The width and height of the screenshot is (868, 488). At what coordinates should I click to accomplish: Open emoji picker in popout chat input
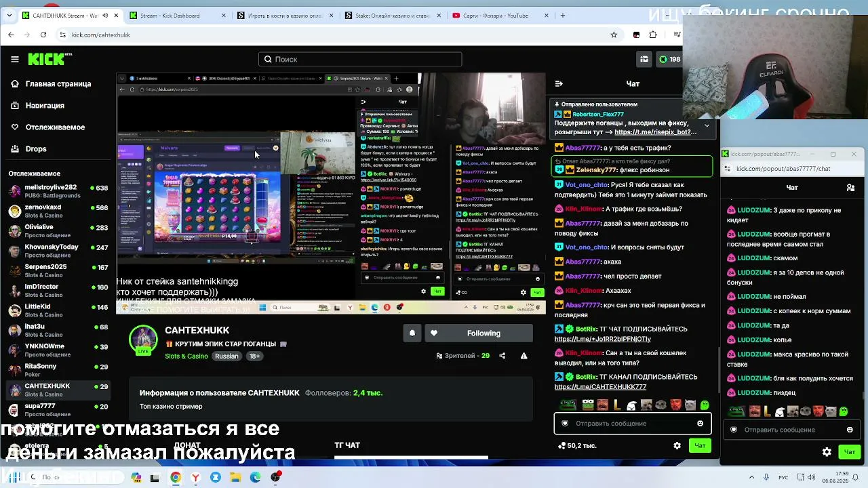point(850,430)
